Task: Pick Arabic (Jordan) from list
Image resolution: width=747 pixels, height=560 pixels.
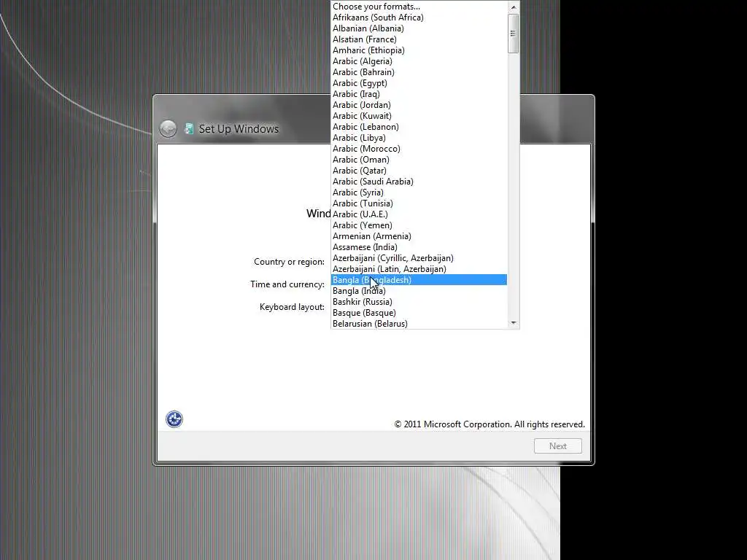Action: 419,105
